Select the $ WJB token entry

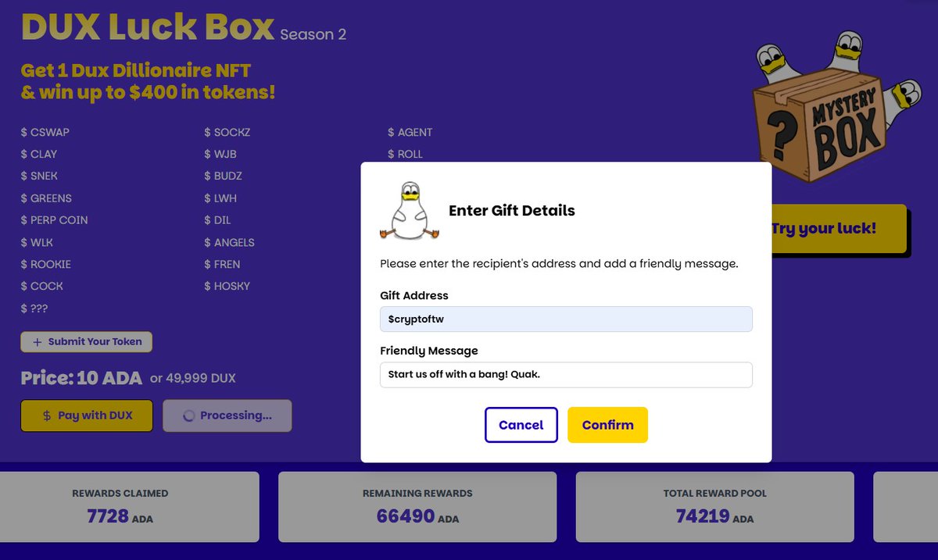(x=220, y=154)
